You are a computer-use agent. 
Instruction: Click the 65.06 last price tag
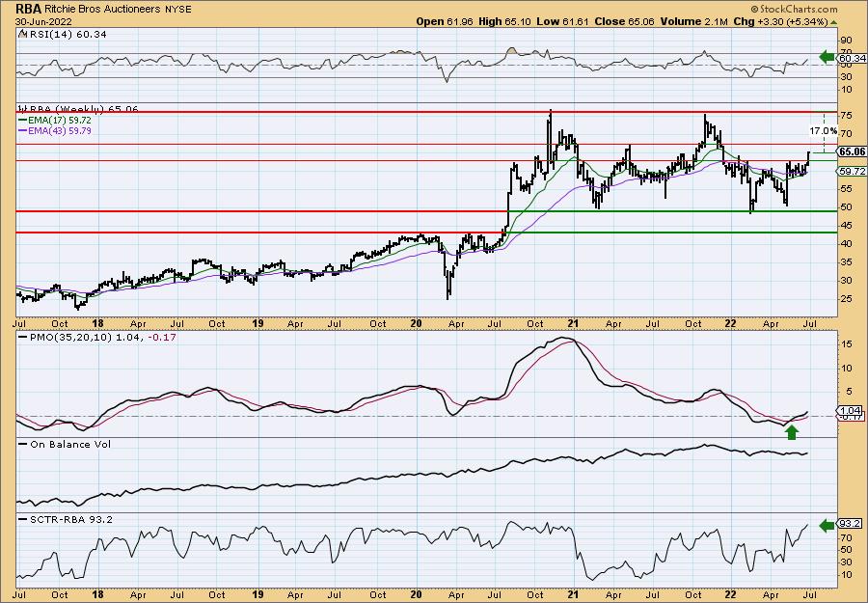tap(852, 151)
